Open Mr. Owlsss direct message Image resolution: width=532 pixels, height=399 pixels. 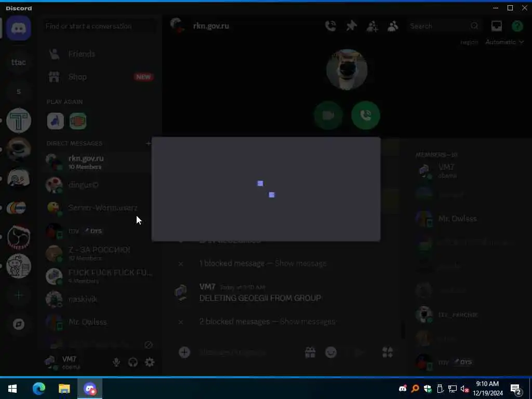pos(100,322)
